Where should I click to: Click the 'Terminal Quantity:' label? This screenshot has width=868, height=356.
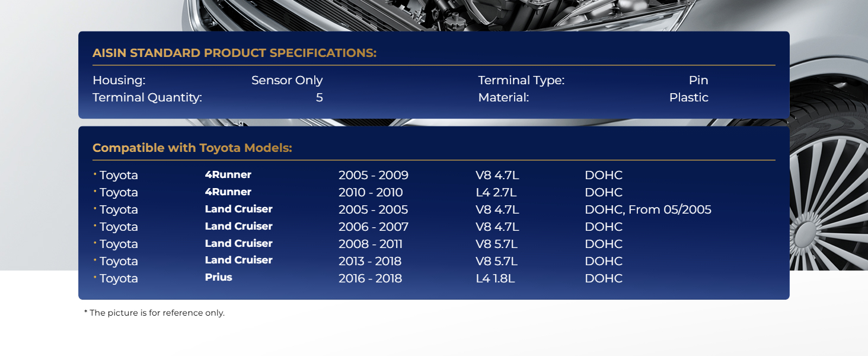click(x=147, y=98)
